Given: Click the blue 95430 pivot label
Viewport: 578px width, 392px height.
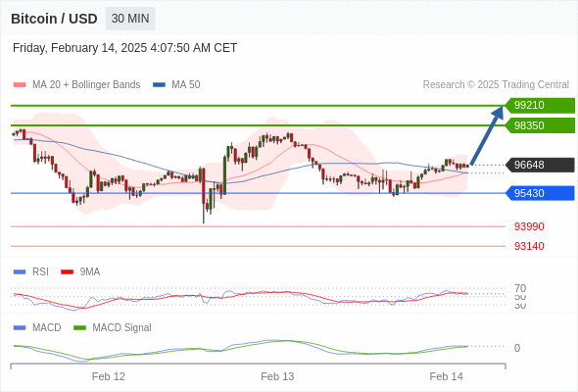Looking at the screenshot, I should [x=540, y=193].
